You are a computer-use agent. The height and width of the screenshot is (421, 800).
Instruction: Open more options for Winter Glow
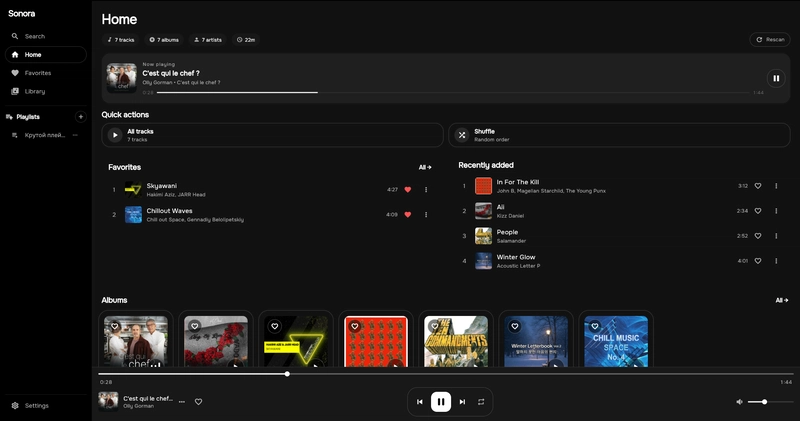tap(777, 261)
